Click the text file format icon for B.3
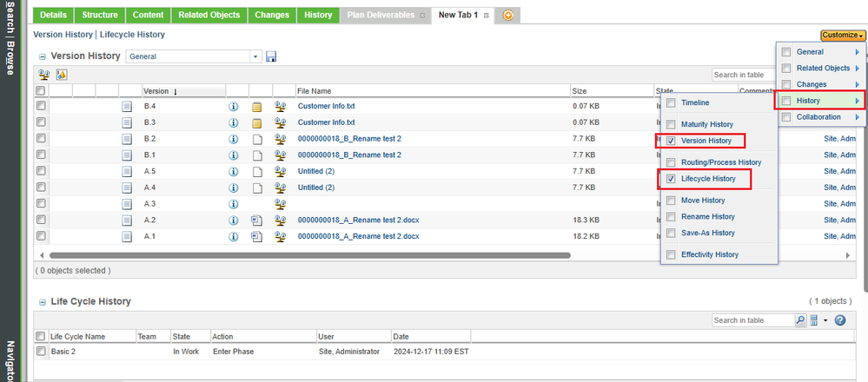This screenshot has width=868, height=382. tap(256, 122)
